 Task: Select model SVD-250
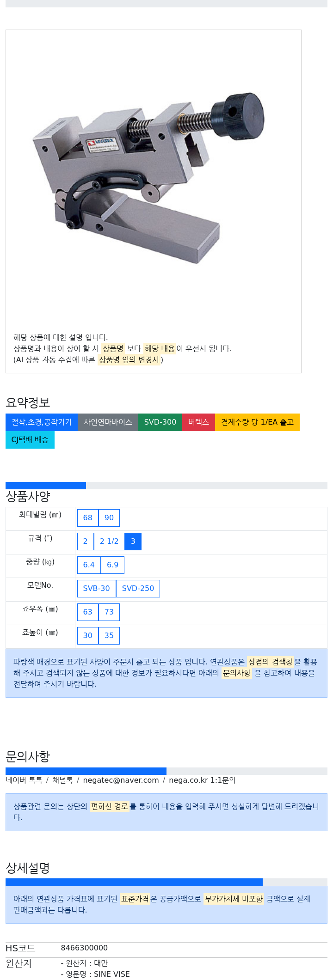(138, 589)
